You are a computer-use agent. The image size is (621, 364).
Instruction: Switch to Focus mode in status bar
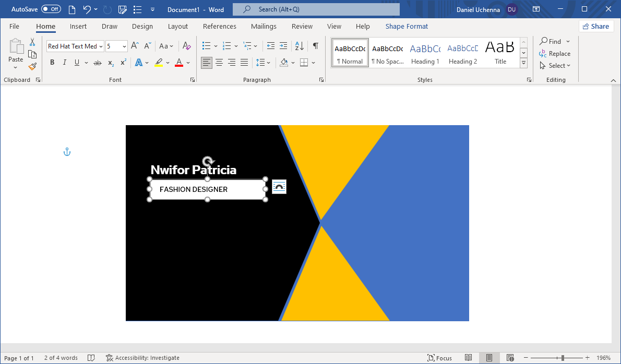click(x=439, y=358)
